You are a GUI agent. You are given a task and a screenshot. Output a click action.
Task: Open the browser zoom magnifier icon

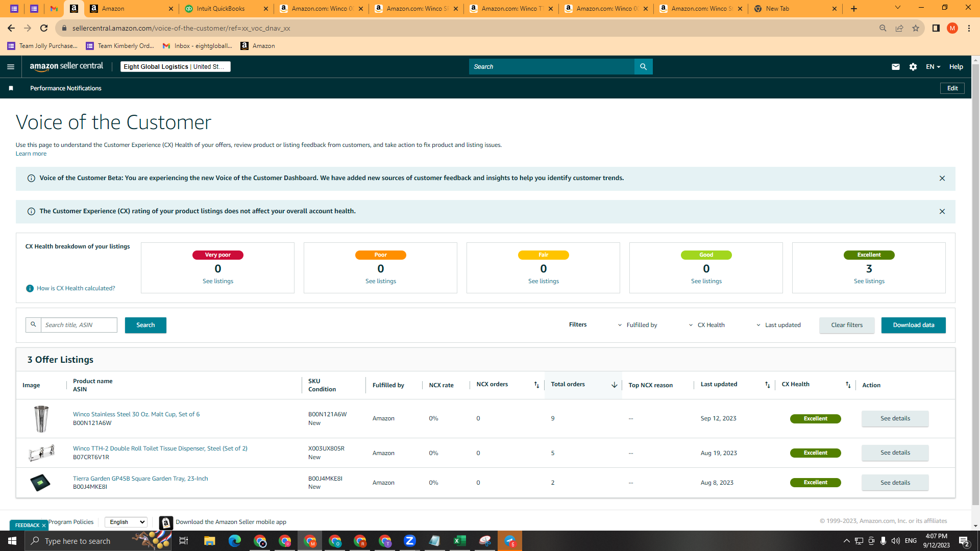(883, 28)
